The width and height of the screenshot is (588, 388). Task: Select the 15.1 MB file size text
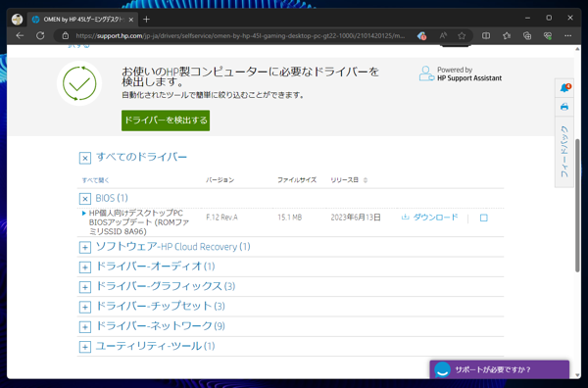point(289,218)
